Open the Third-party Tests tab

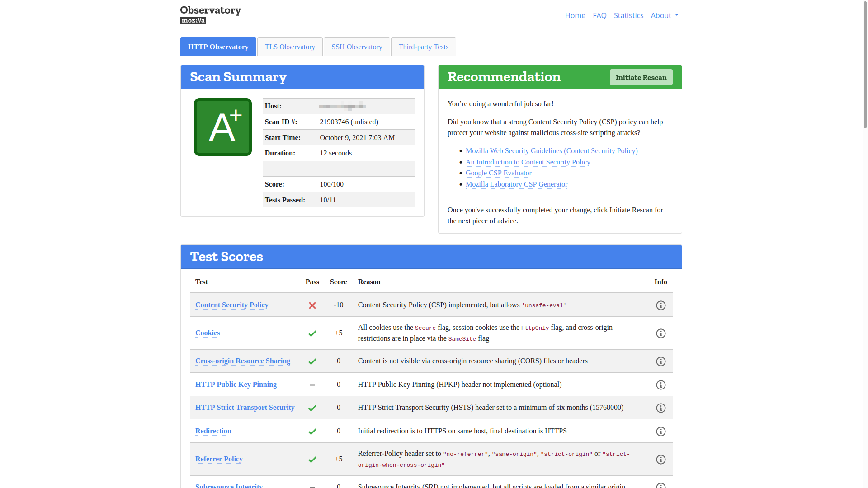point(424,47)
